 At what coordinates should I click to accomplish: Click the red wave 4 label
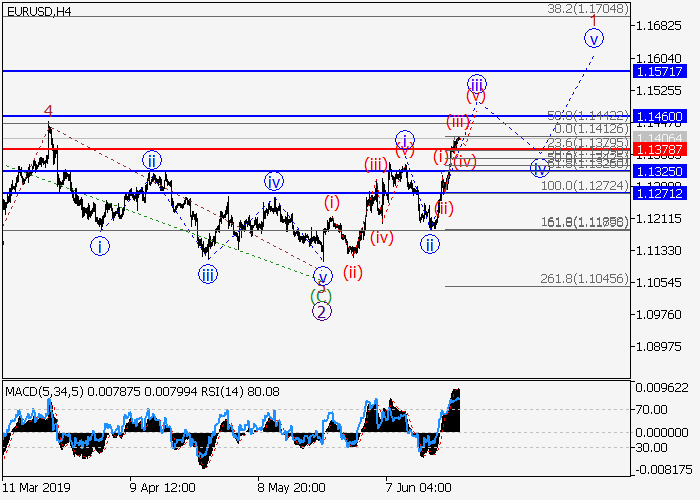pos(47,111)
